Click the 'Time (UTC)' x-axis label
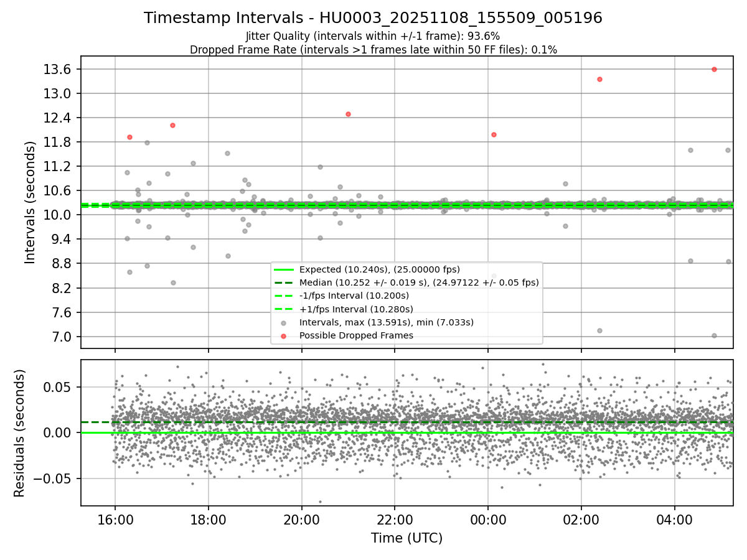The height and width of the screenshot is (560, 747). point(406,538)
